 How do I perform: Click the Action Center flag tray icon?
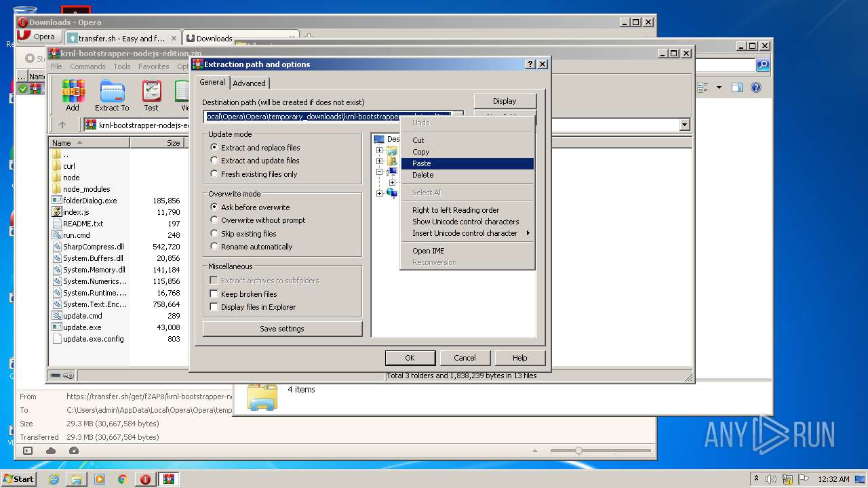point(802,479)
